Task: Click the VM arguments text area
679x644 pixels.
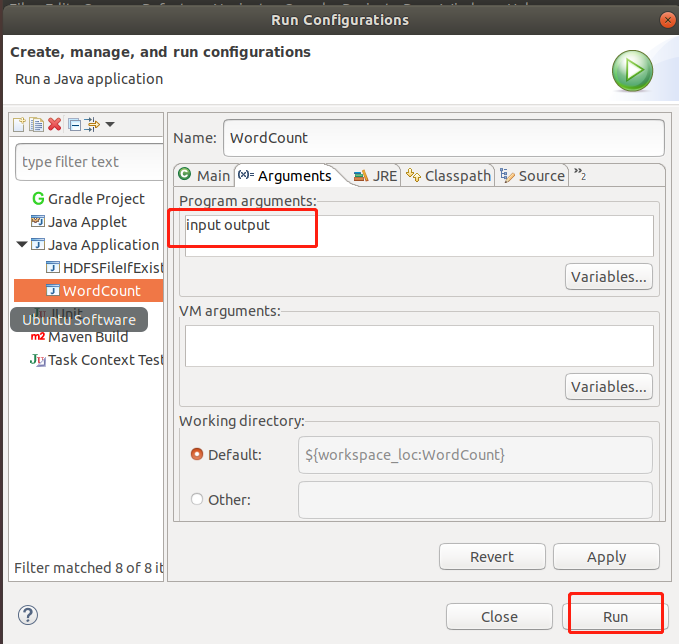Action: (419, 346)
